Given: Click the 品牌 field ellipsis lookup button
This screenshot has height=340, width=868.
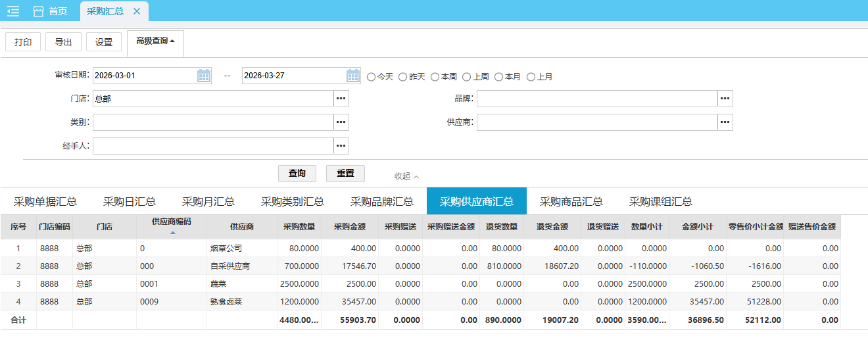Looking at the screenshot, I should coord(725,99).
